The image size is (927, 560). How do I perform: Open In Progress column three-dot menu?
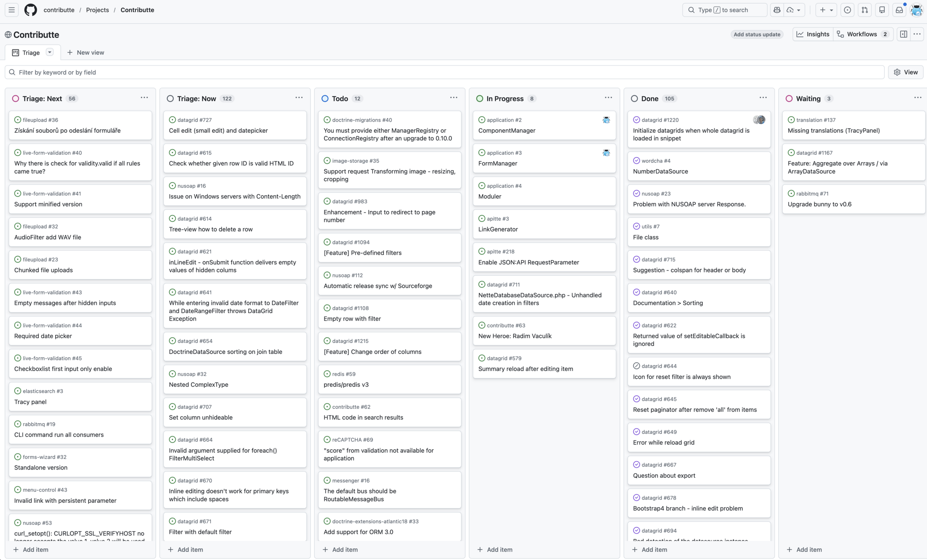(x=608, y=98)
